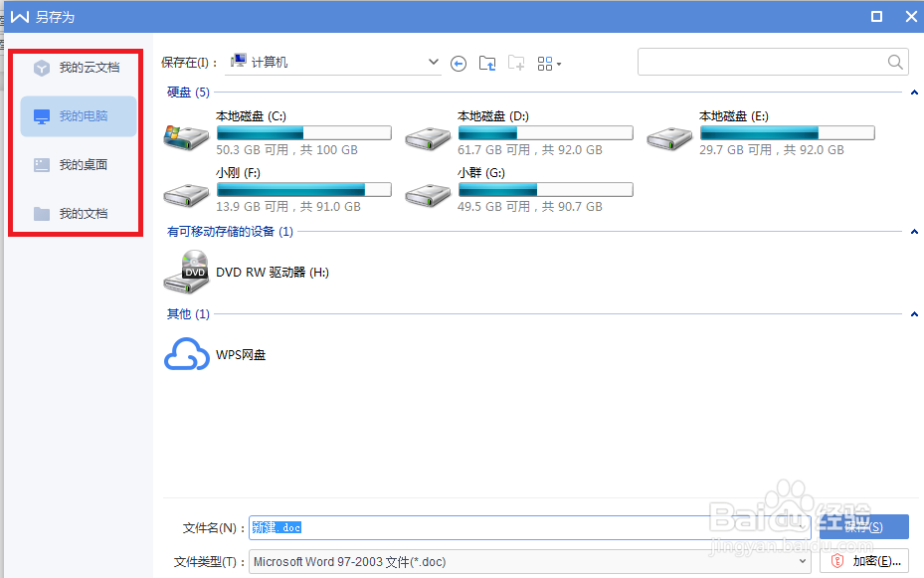Click the 加密(E)... button

click(864, 561)
